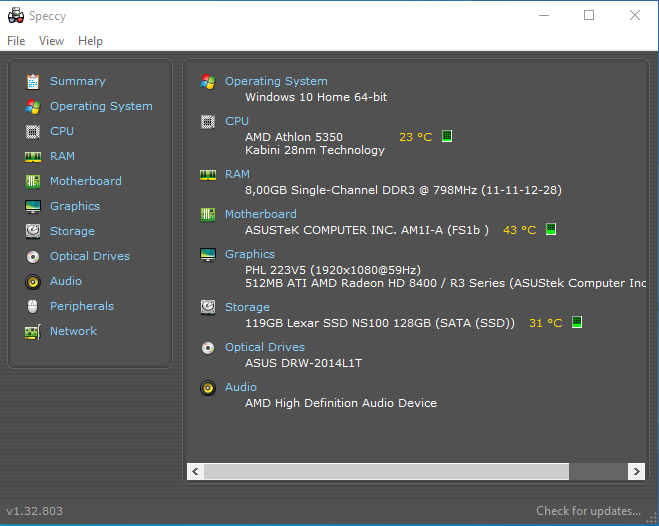Image resolution: width=659 pixels, height=526 pixels.
Task: Click the Optical Drives heading link in summary
Action: point(265,347)
